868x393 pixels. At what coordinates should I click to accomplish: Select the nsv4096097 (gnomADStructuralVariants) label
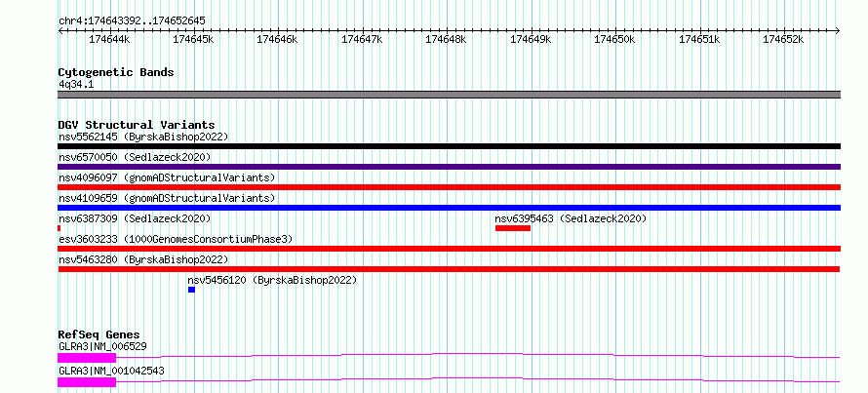[x=167, y=177]
